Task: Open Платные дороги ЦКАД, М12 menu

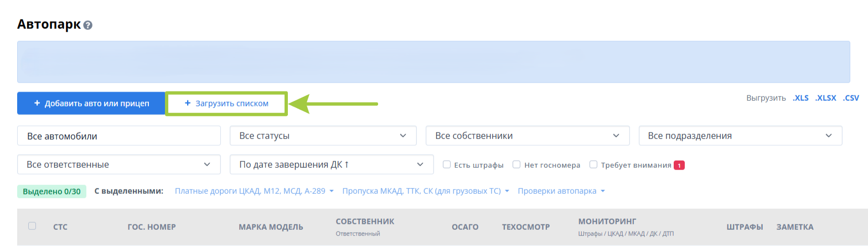Action: coord(255,191)
